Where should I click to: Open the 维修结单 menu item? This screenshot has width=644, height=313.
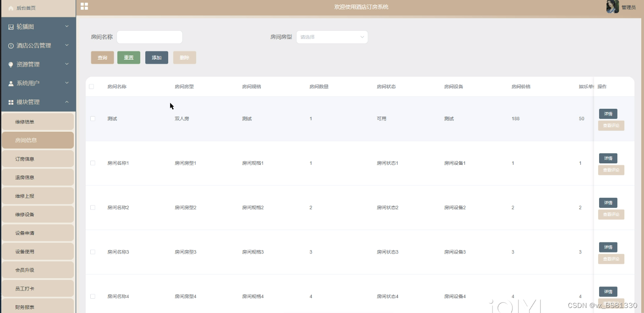coord(38,122)
